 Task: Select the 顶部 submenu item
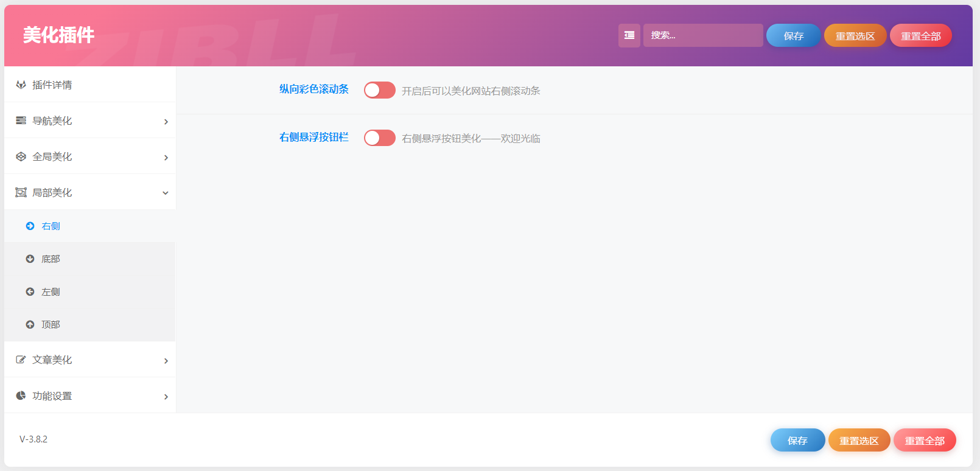tap(51, 325)
